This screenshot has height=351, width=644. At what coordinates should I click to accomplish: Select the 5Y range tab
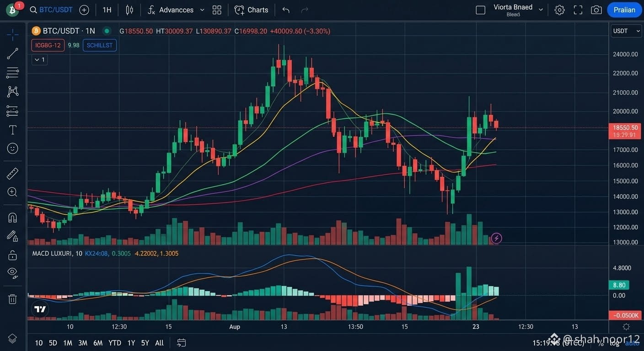pos(145,343)
